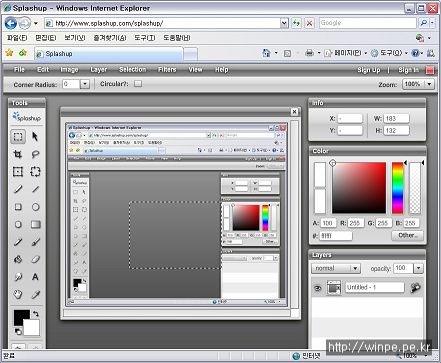Select the Eyedropper tool
The image size is (441, 363).
[35, 294]
